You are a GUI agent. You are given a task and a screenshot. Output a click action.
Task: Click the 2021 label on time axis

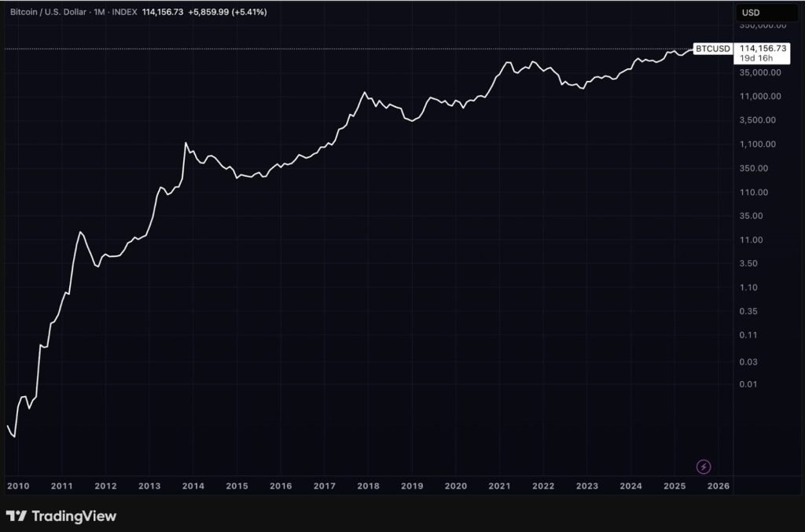(x=499, y=486)
